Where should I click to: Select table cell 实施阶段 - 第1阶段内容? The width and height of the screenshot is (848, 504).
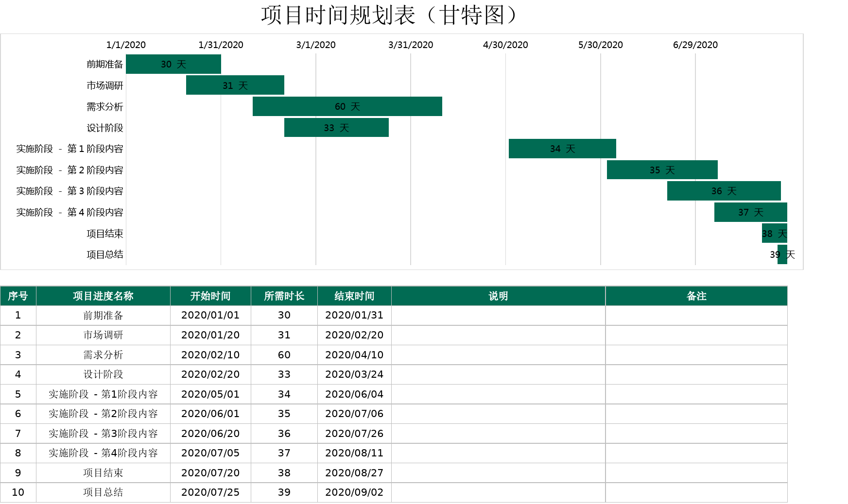click(103, 394)
